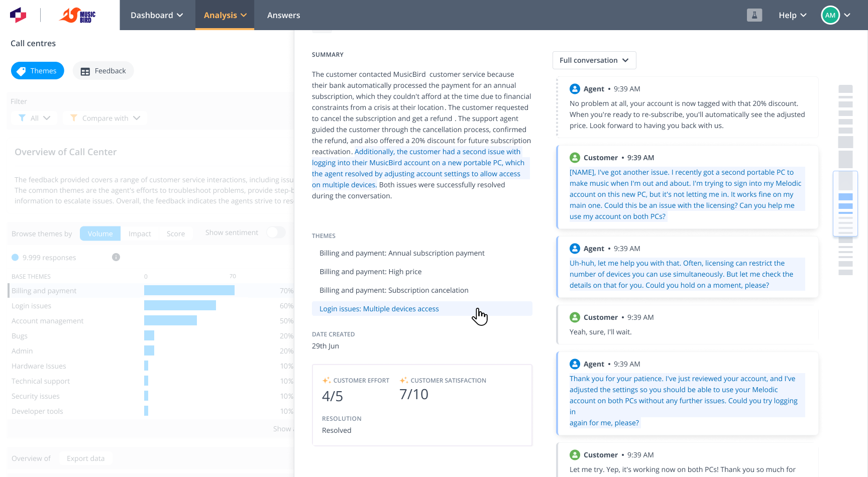868x477 pixels.
Task: Click the Account management theme row
Action: click(x=151, y=321)
